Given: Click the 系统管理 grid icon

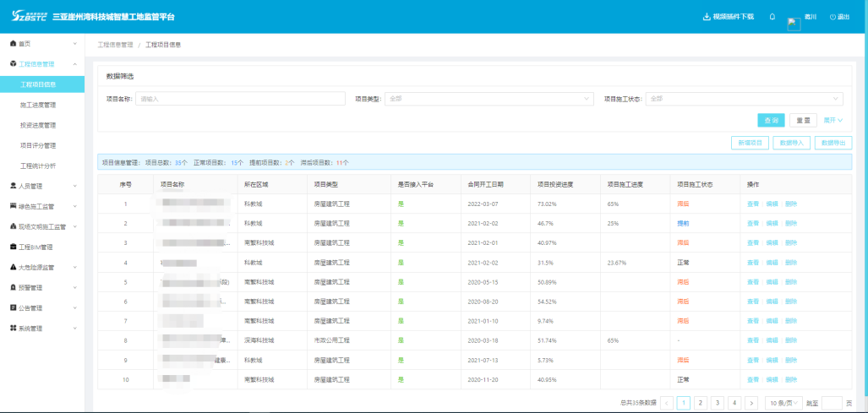Looking at the screenshot, I should pos(13,329).
